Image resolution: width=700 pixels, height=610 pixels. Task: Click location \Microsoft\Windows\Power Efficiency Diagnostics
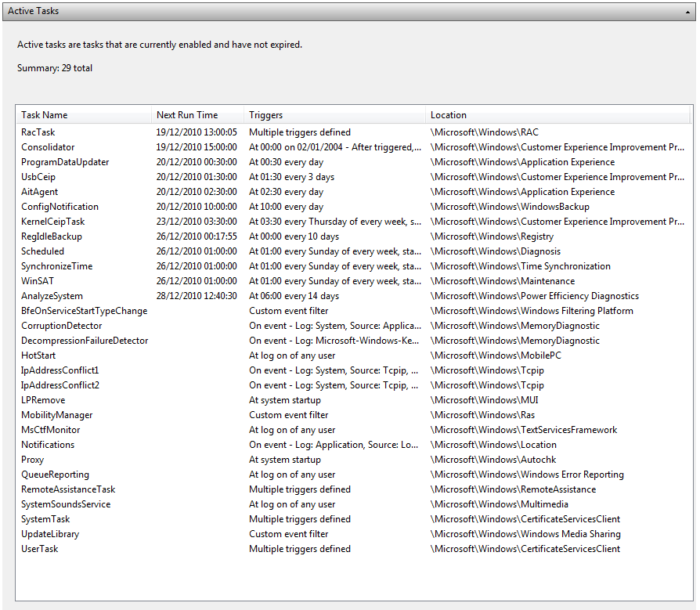(534, 296)
